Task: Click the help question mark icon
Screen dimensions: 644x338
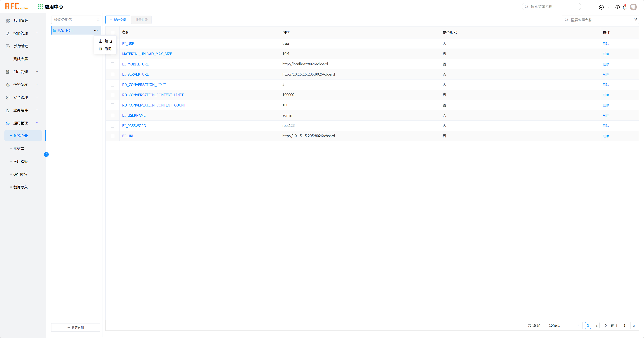Action: [618, 7]
